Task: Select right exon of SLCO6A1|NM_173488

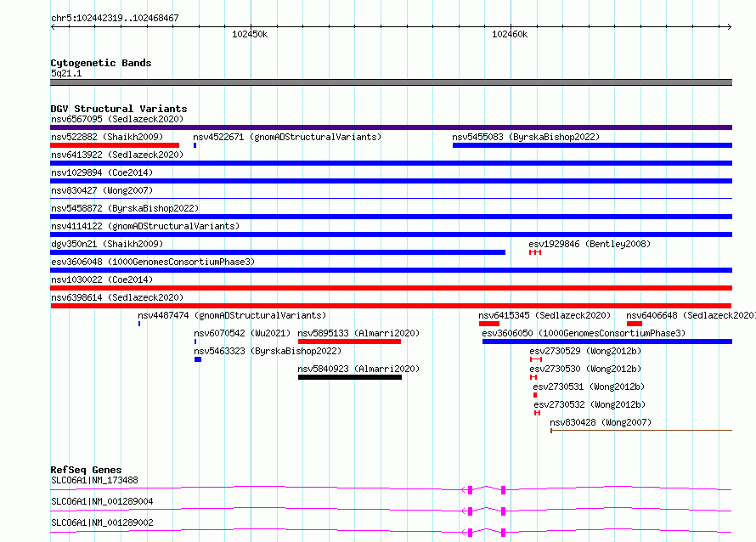Action: (504, 490)
